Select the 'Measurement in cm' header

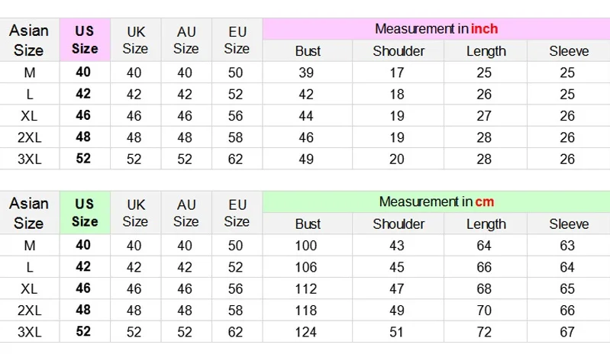click(x=436, y=201)
